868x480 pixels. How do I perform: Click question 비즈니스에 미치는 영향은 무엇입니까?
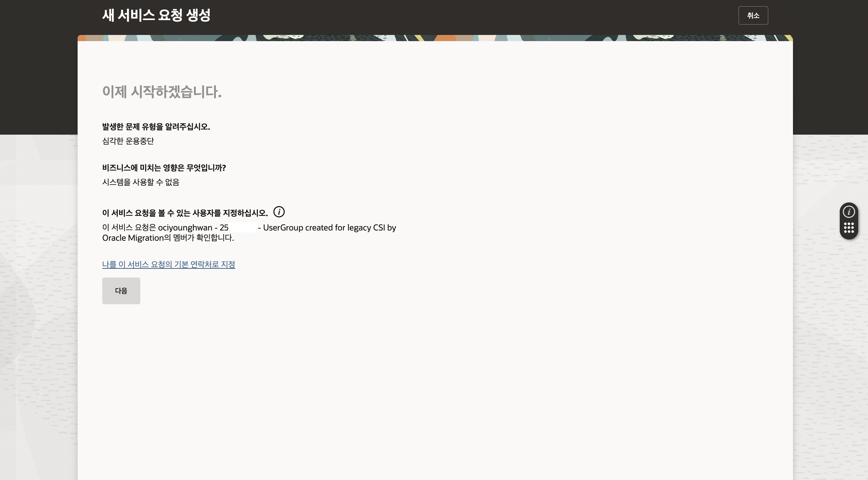pyautogui.click(x=164, y=168)
